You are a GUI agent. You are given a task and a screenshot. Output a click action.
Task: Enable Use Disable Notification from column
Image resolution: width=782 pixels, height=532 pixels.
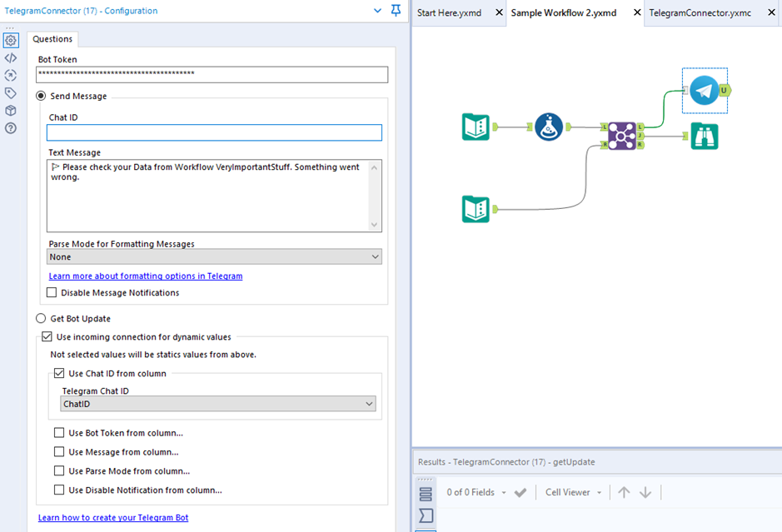59,490
